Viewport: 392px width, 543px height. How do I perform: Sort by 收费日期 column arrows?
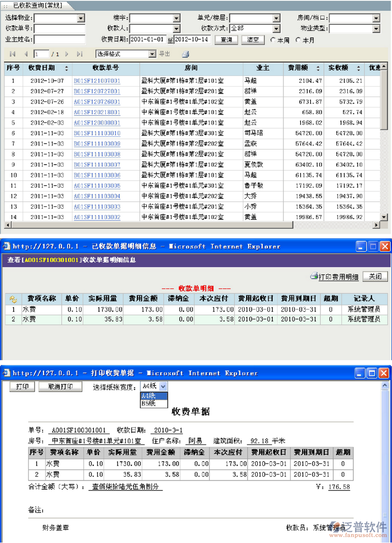click(x=67, y=68)
